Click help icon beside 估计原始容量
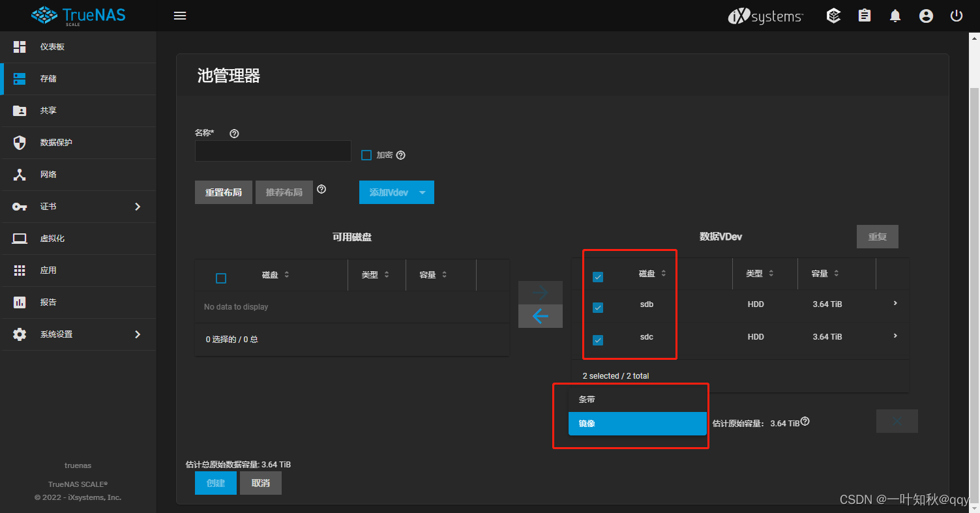The image size is (980, 513). click(805, 422)
